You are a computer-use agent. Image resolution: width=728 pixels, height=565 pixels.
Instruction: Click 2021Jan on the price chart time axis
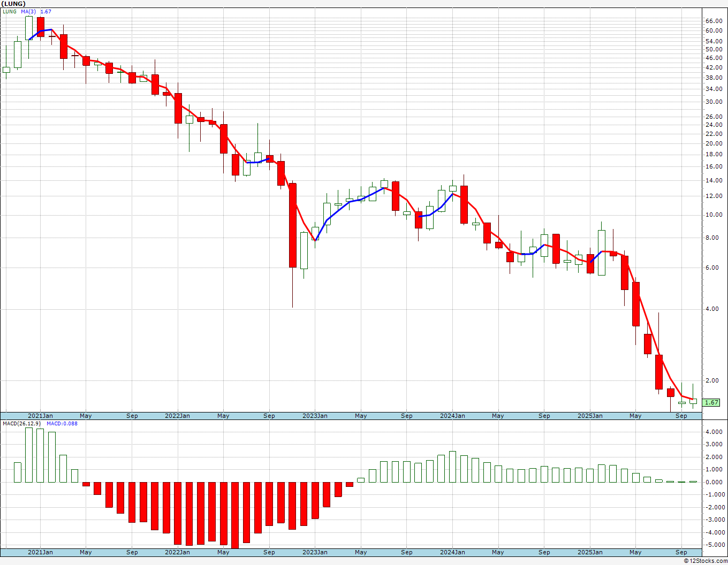click(40, 416)
